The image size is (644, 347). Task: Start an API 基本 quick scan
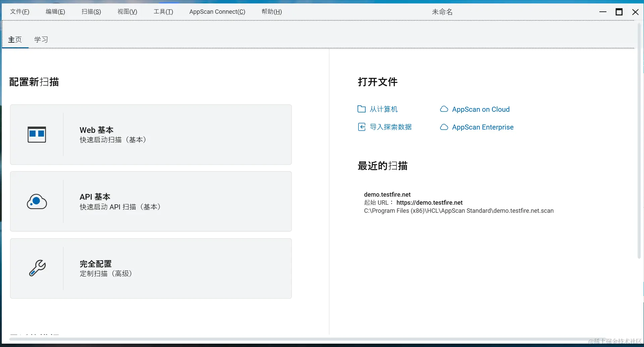pyautogui.click(x=151, y=201)
